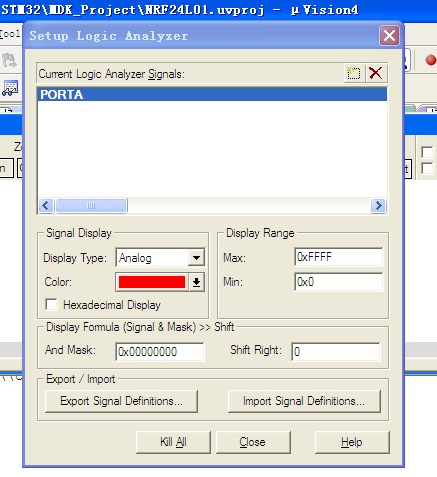Select PORTA signal in list

[x=212, y=94]
